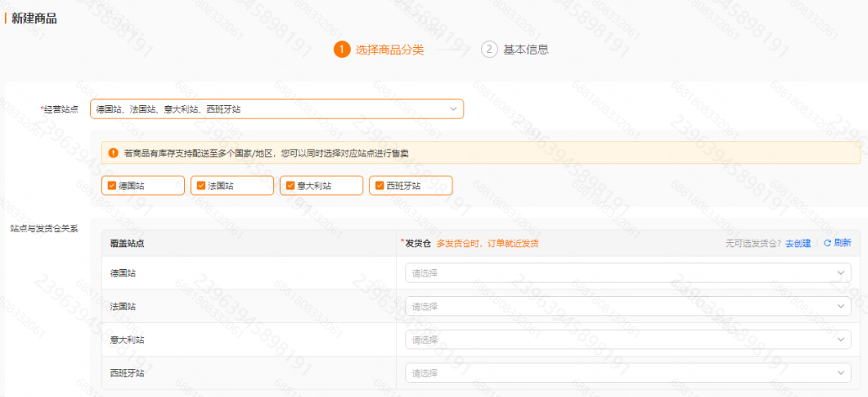Image resolution: width=868 pixels, height=397 pixels.
Task: Click the 刷新 link text
Action: tap(843, 243)
